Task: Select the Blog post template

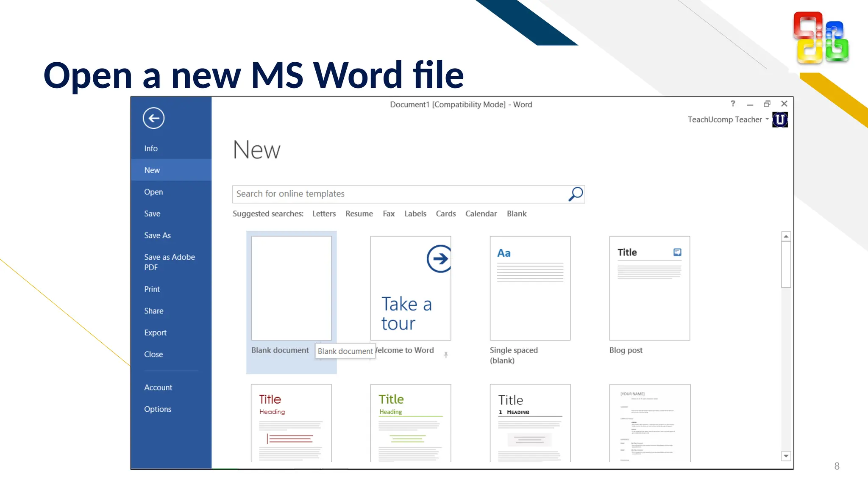Action: coord(650,288)
